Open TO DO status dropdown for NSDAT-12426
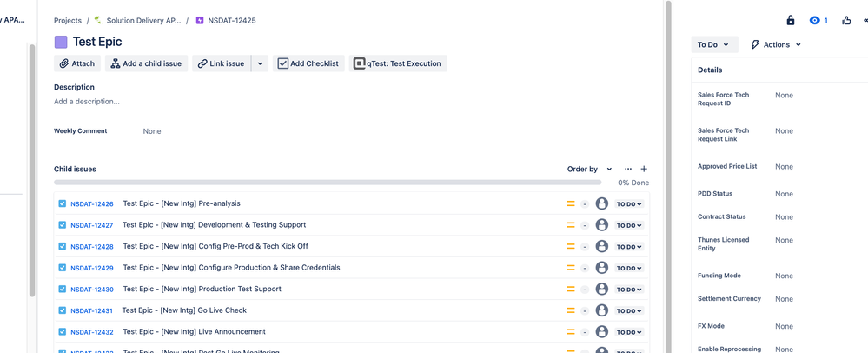Image resolution: width=868 pixels, height=353 pixels. pos(629,204)
